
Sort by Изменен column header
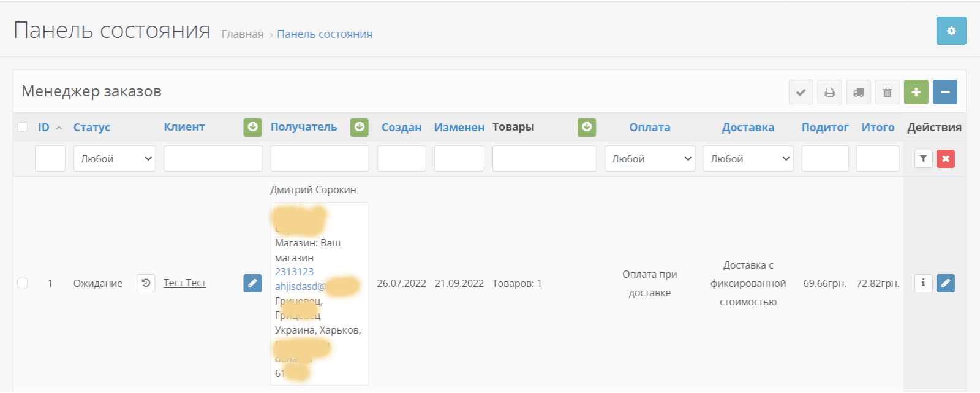[x=459, y=128]
